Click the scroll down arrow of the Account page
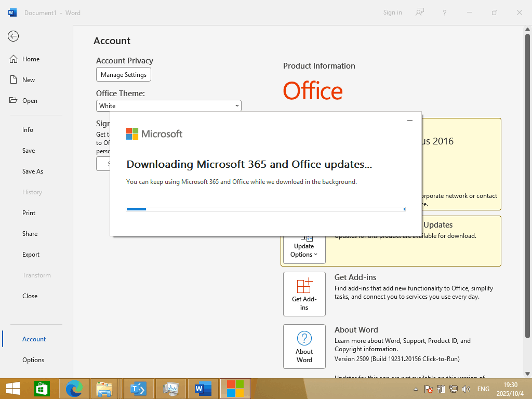This screenshot has width=532, height=399. [528, 373]
